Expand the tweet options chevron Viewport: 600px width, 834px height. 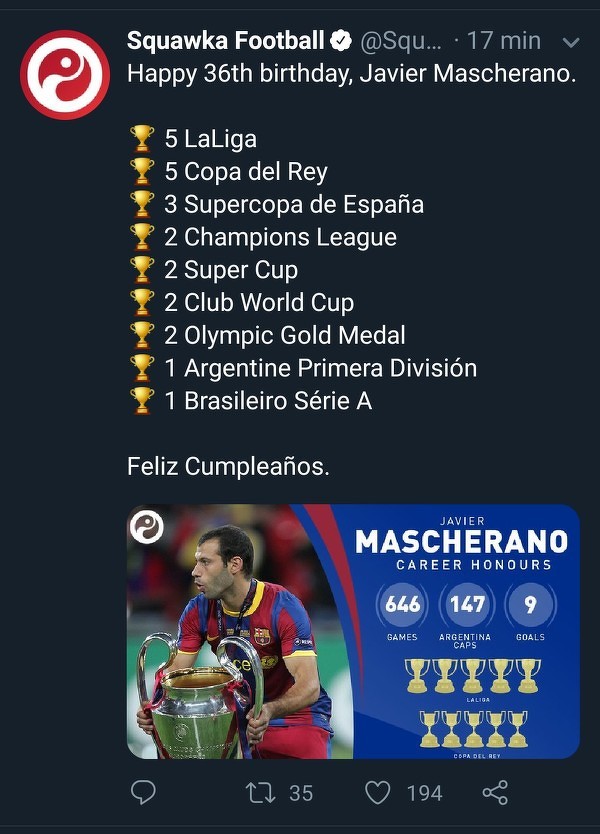(571, 42)
